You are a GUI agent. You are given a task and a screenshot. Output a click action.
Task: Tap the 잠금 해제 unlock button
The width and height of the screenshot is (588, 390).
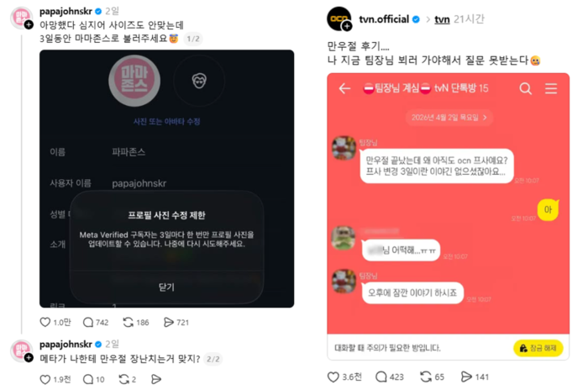click(538, 348)
